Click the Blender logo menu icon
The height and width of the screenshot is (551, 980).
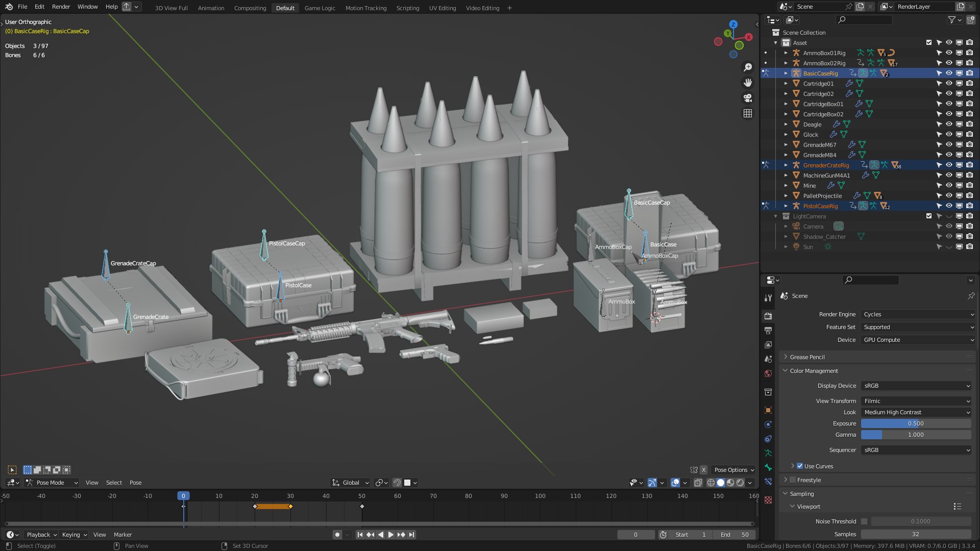9,7
